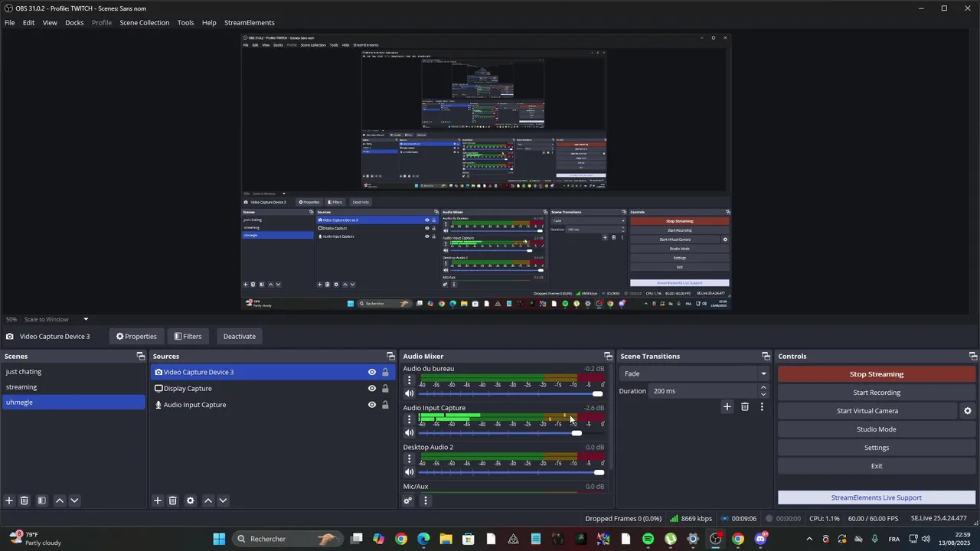Open advanced audio properties gears icon
Viewport: 980px width, 551px height.
408,500
